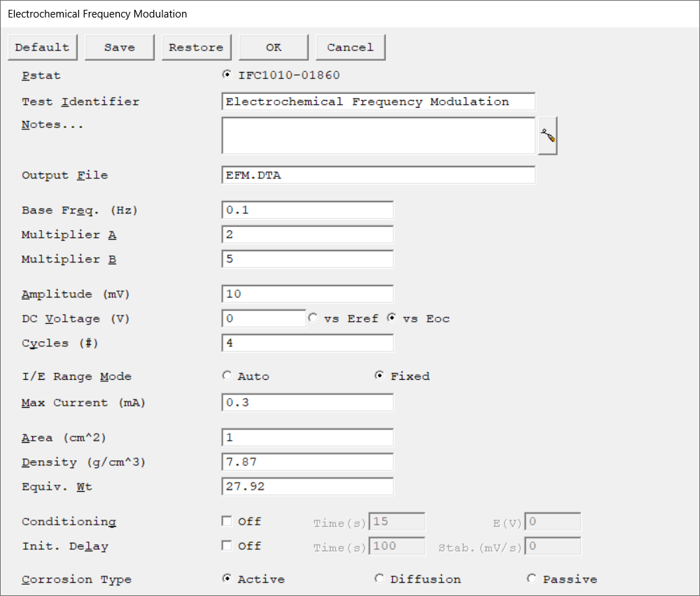Click the Area (cm^2) field
Screen dimensions: 700x596
point(307,438)
